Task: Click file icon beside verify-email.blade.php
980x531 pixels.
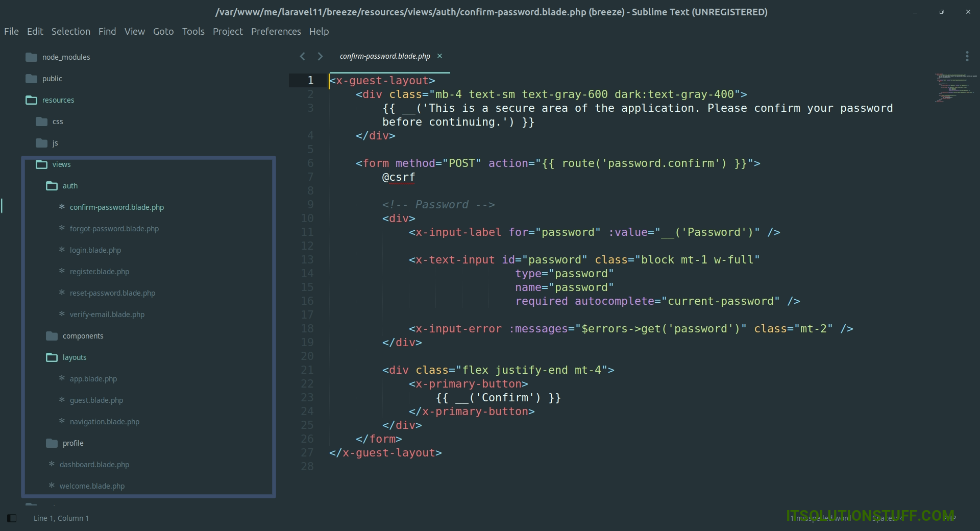Action: point(62,314)
